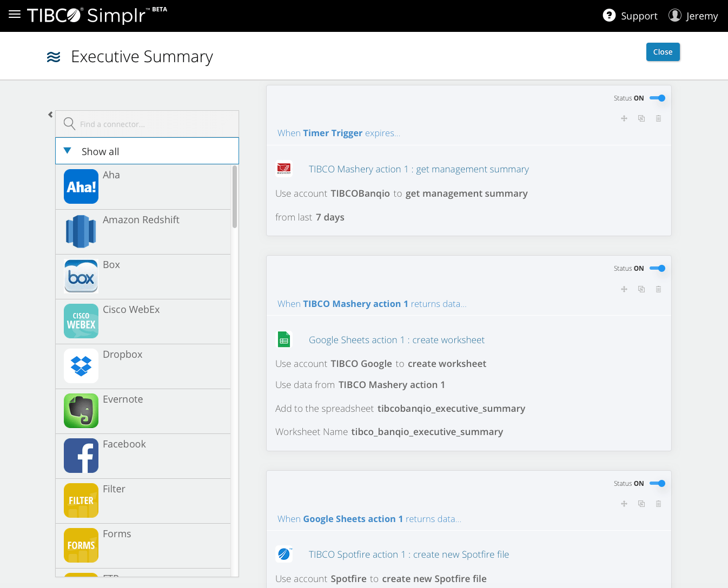Open When Timer Trigger expires link
Image resolution: width=728 pixels, height=588 pixels.
click(x=339, y=133)
